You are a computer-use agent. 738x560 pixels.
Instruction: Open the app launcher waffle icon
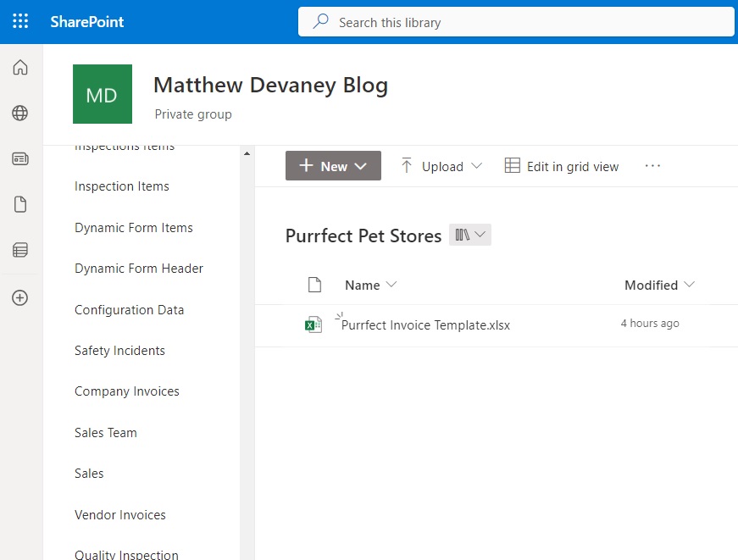tap(20, 21)
